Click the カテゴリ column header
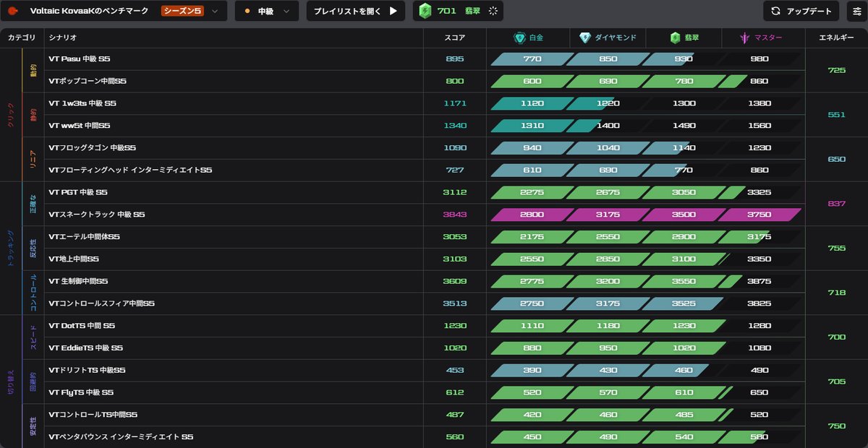The image size is (868, 448). [22, 38]
